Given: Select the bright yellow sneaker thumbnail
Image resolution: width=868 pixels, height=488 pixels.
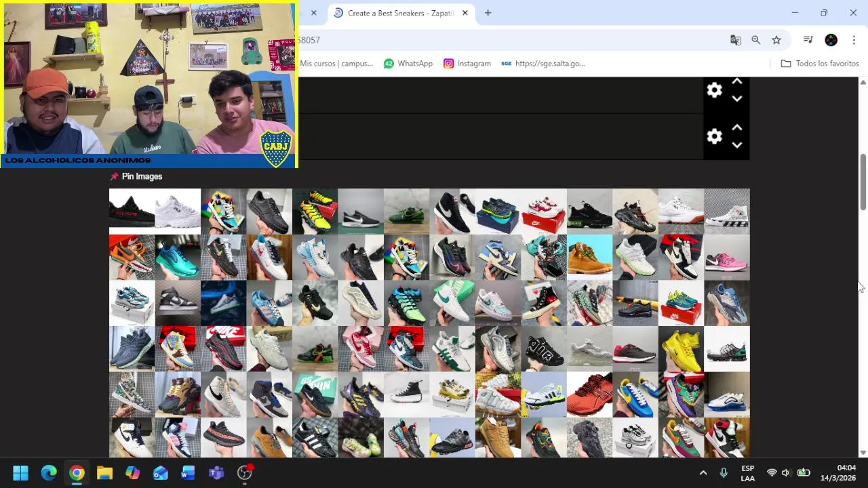Looking at the screenshot, I should point(681,349).
